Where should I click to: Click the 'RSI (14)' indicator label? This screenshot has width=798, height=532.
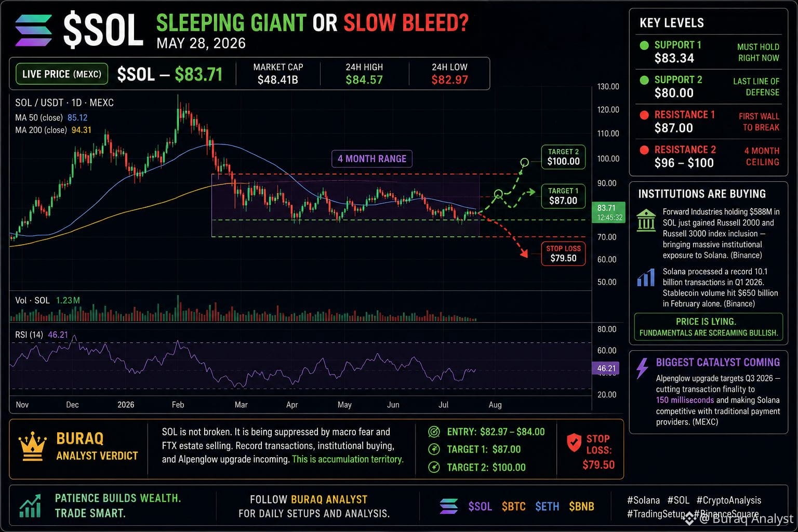[x=29, y=335]
